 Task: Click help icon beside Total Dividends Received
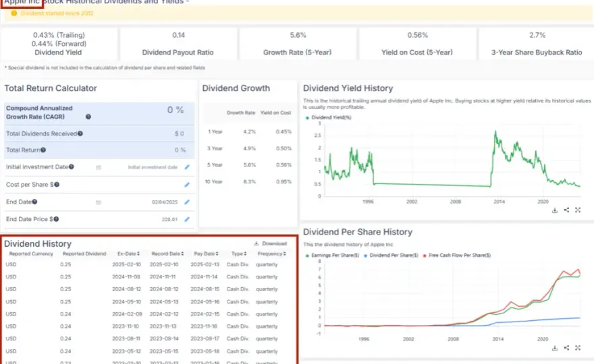(80, 133)
